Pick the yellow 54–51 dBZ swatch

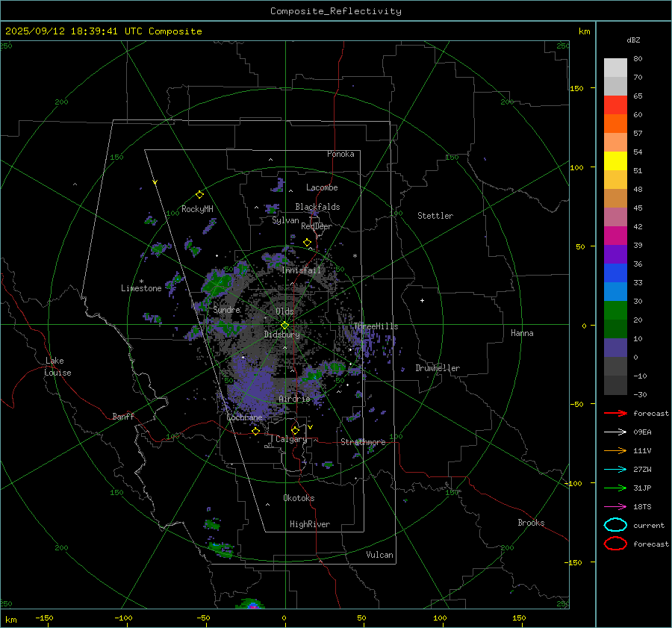click(615, 161)
